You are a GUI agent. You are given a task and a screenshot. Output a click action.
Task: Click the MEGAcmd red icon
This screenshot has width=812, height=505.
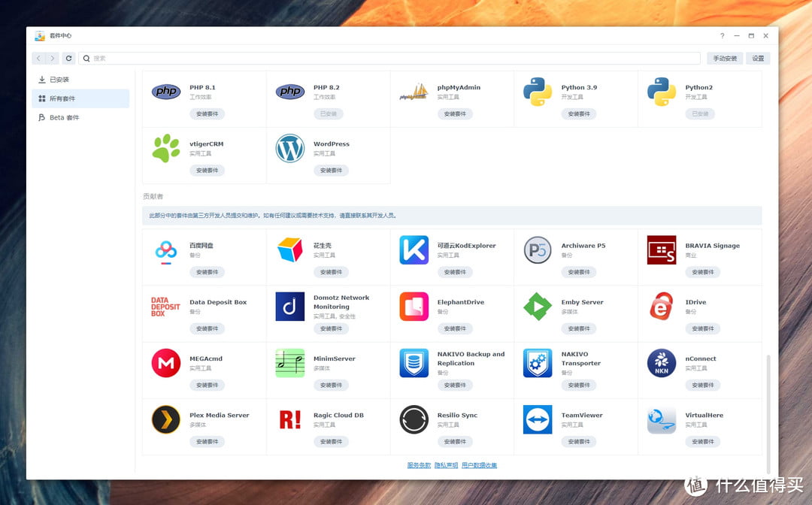[x=166, y=363]
